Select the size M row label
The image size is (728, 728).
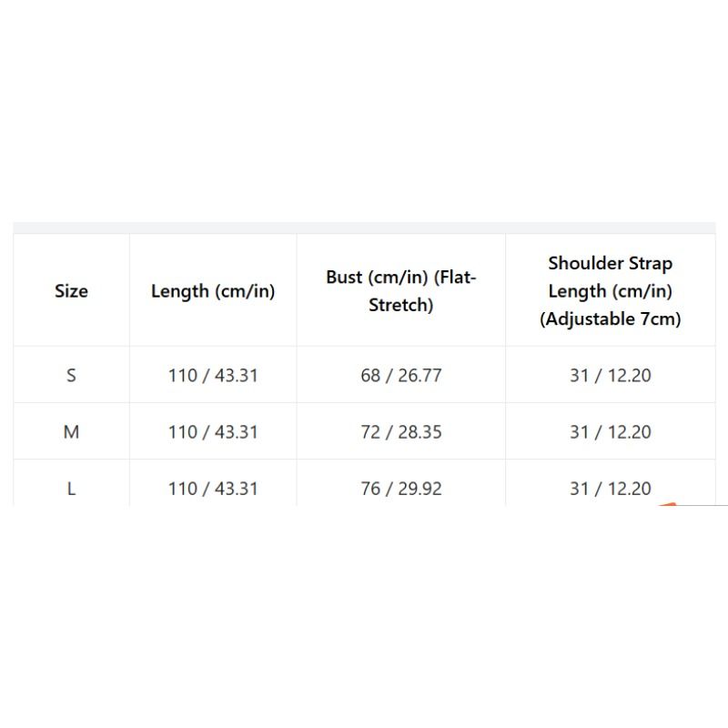71,432
